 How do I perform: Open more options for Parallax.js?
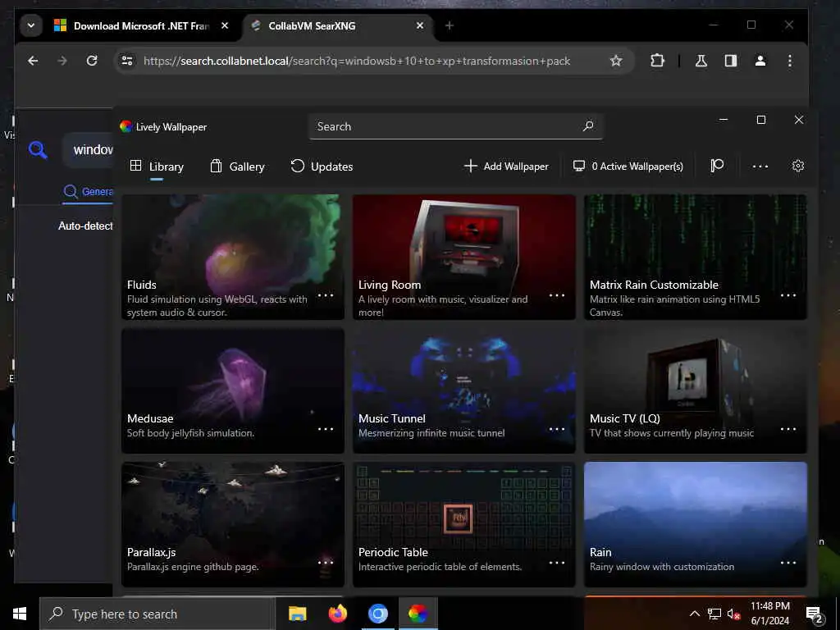click(x=326, y=563)
